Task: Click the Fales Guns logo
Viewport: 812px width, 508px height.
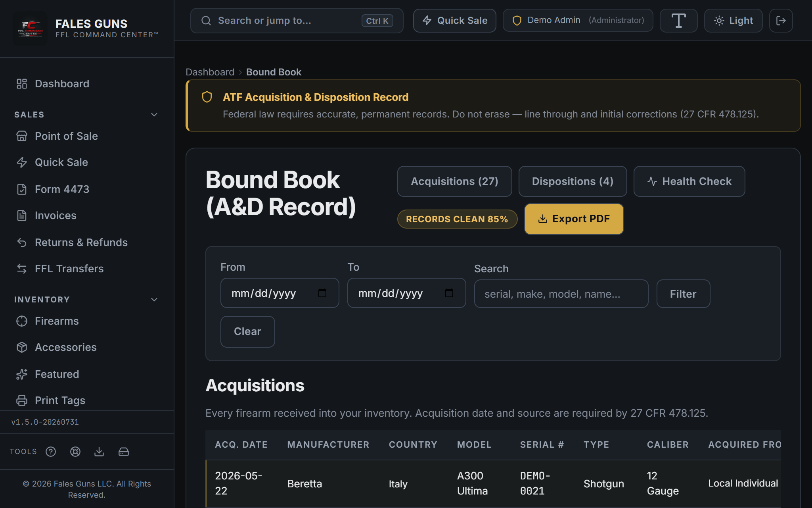Action: pyautogui.click(x=30, y=29)
